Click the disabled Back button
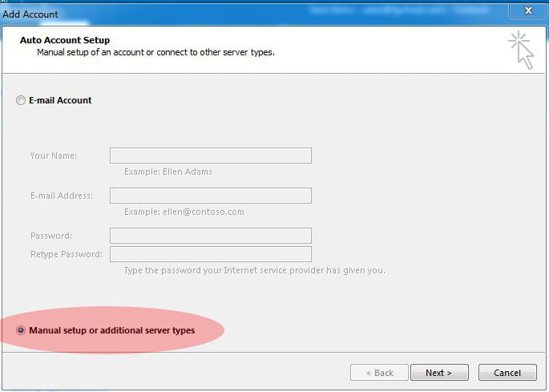The width and height of the screenshot is (549, 392). (379, 373)
